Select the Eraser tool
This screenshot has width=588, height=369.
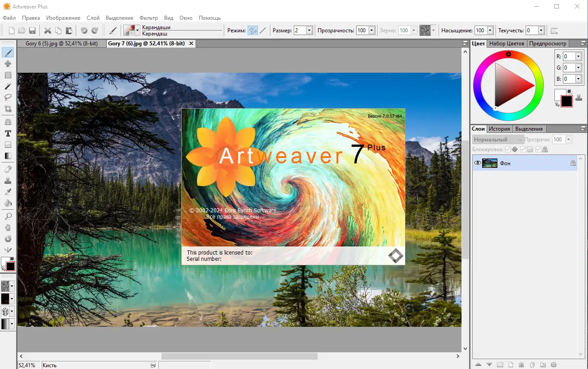[x=8, y=169]
